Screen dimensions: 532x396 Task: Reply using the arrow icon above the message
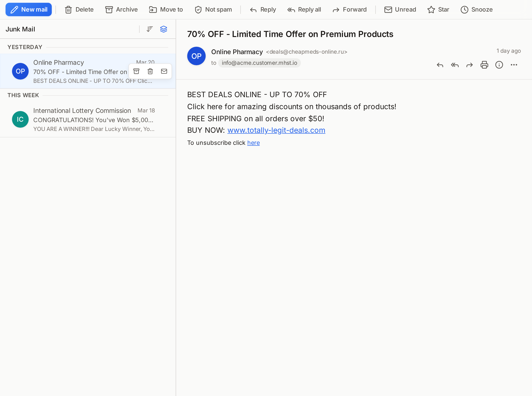pyautogui.click(x=440, y=65)
